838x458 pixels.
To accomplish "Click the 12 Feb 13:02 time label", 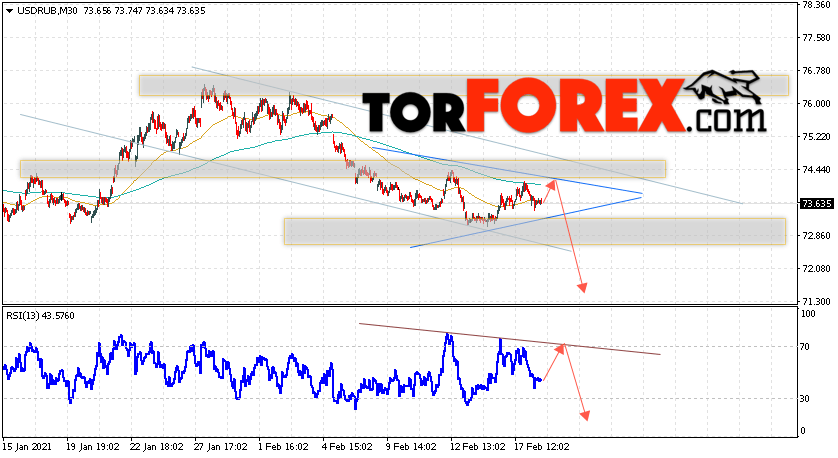I will click(477, 447).
